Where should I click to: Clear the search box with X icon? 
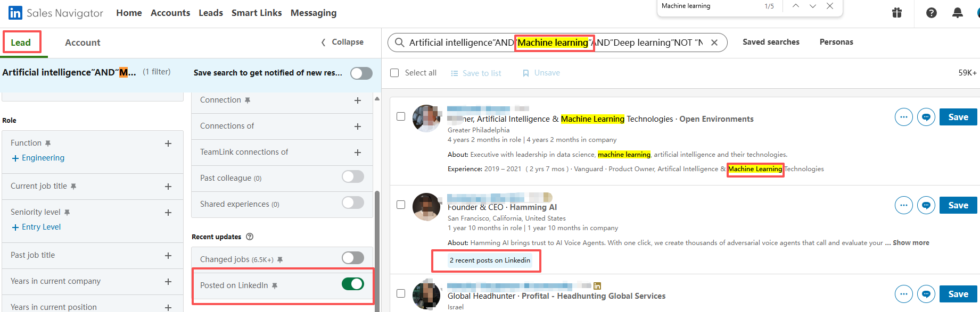714,43
